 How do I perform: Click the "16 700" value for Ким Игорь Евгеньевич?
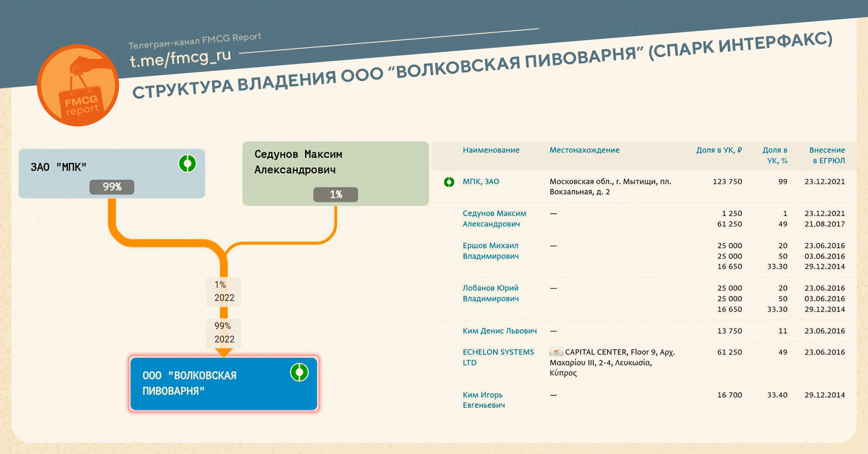click(730, 395)
